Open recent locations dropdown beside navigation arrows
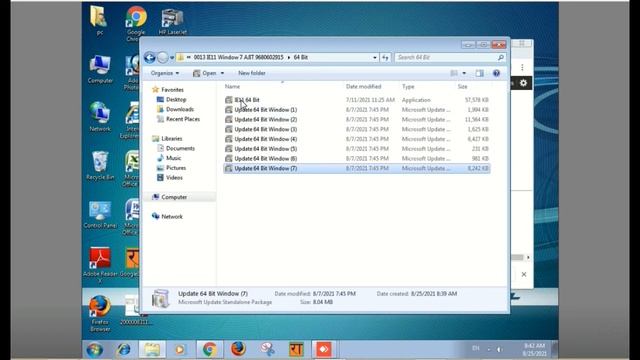Screen dimensions: 640x360 (x=172, y=58)
